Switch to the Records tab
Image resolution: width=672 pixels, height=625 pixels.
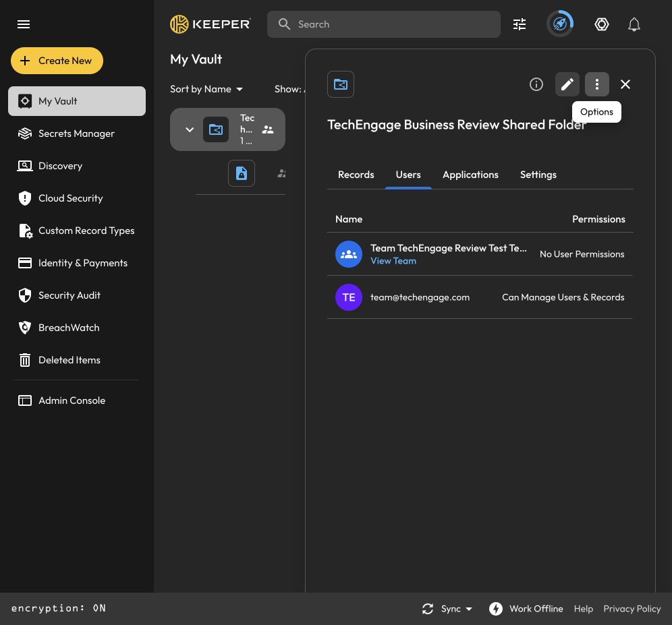coord(356,175)
